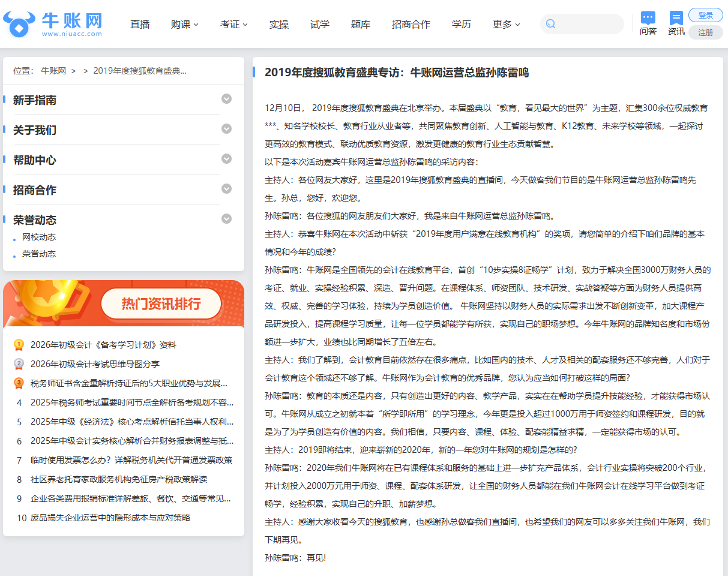This screenshot has width=728, height=577.
Task: Go to the 题库 nav item
Action: pos(361,24)
